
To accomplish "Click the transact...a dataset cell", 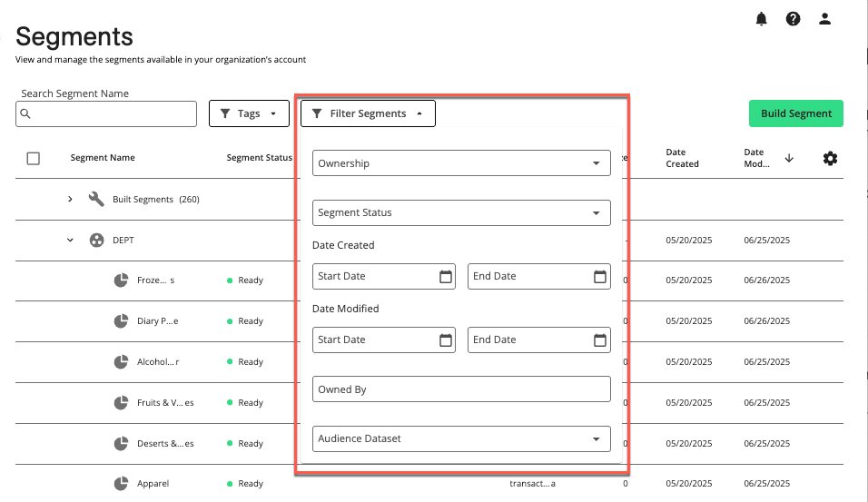I will point(533,483).
